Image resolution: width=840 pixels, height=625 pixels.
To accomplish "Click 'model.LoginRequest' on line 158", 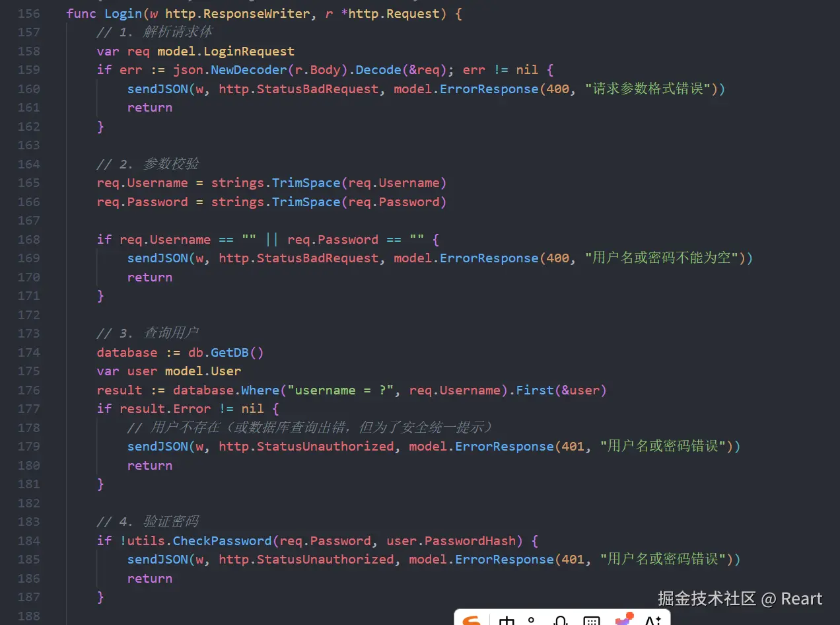I will pos(226,51).
